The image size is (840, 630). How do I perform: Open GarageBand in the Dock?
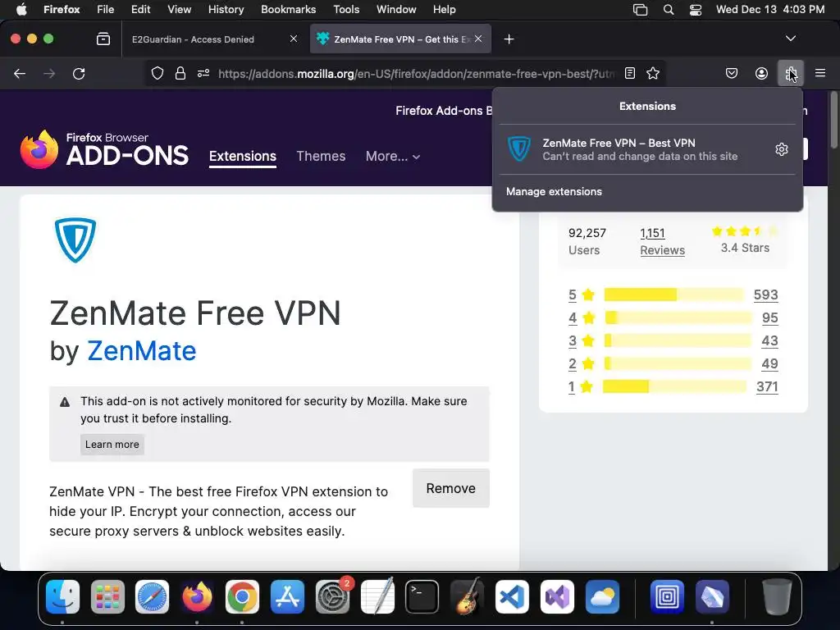point(467,596)
